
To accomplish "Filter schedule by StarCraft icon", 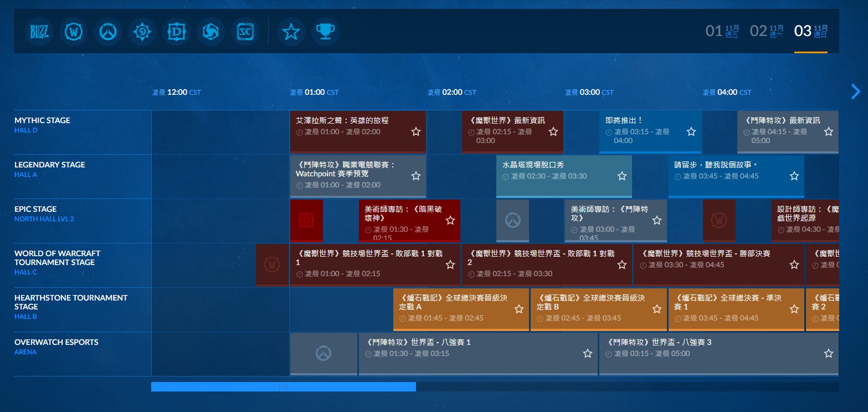I will tap(245, 32).
